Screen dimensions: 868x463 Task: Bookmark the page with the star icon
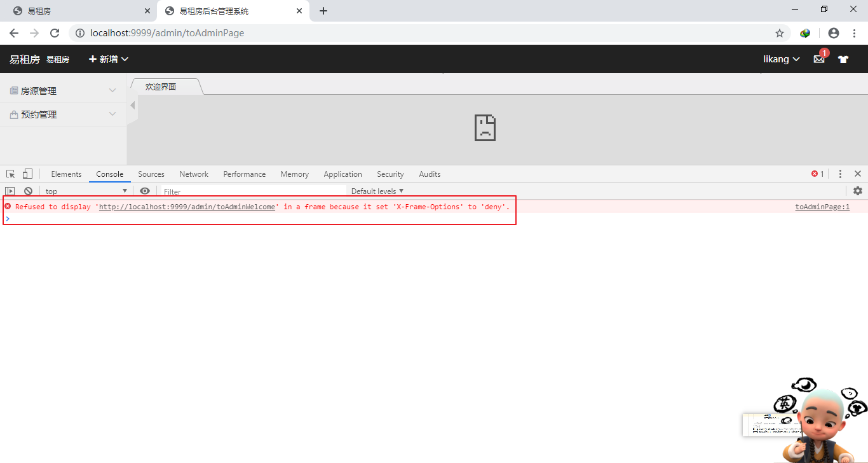click(780, 33)
